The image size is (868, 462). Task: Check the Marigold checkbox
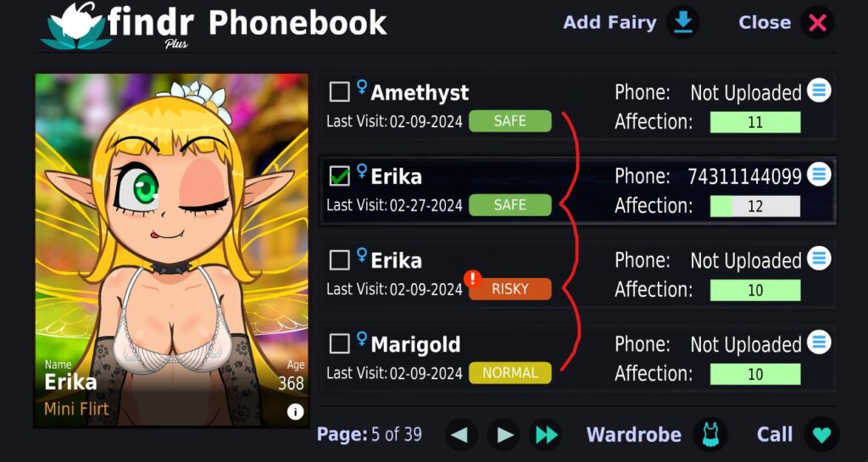[x=339, y=343]
